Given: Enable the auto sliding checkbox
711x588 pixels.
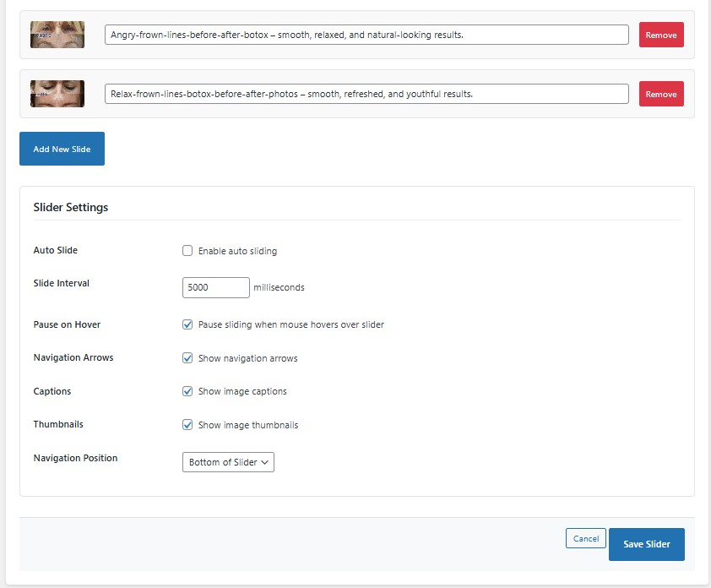Looking at the screenshot, I should (187, 251).
